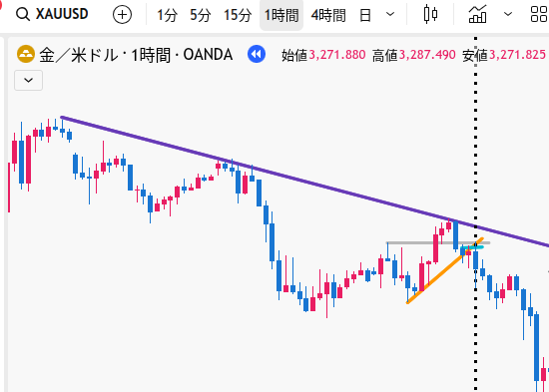The width and height of the screenshot is (549, 392).
Task: Expand the indicators dropdown arrow
Action: point(508,14)
